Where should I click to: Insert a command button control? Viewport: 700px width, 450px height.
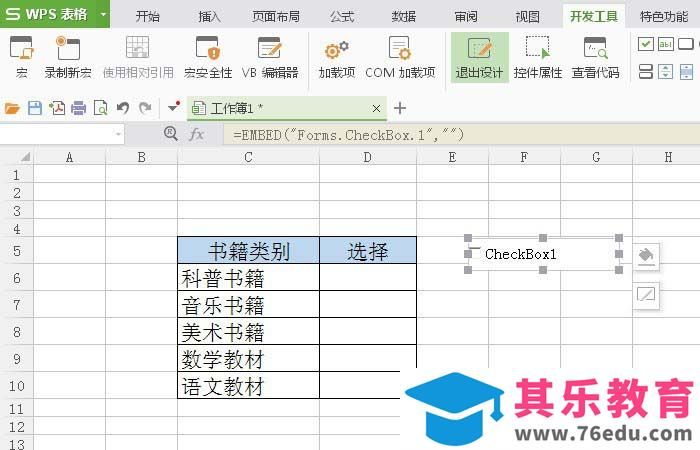pos(686,44)
